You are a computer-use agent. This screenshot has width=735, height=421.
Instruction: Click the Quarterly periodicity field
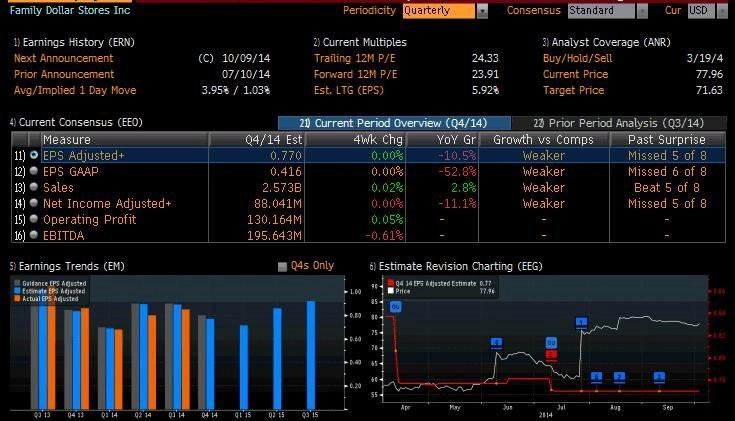(x=439, y=11)
